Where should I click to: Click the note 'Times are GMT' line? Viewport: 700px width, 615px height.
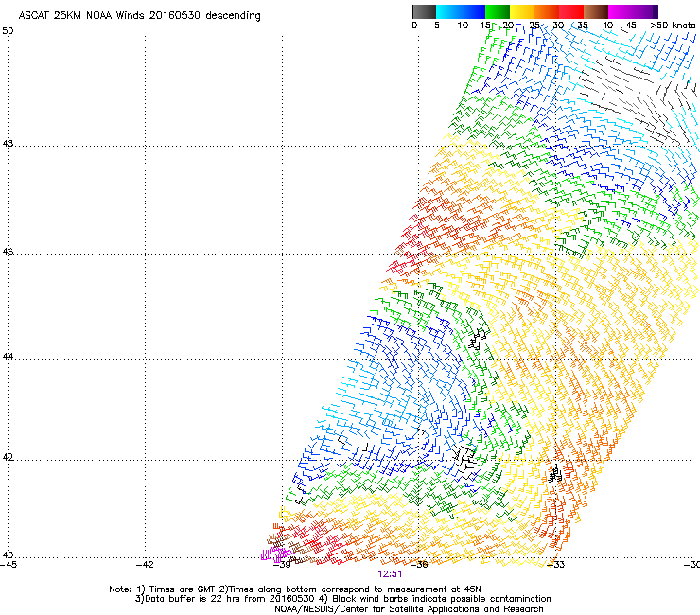tap(295, 589)
